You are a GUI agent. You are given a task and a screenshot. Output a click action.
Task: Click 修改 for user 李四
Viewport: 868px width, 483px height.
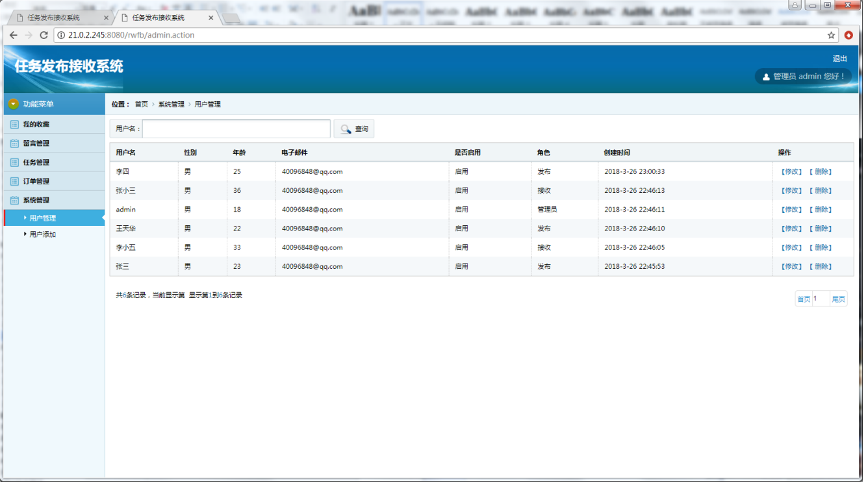[x=791, y=171]
